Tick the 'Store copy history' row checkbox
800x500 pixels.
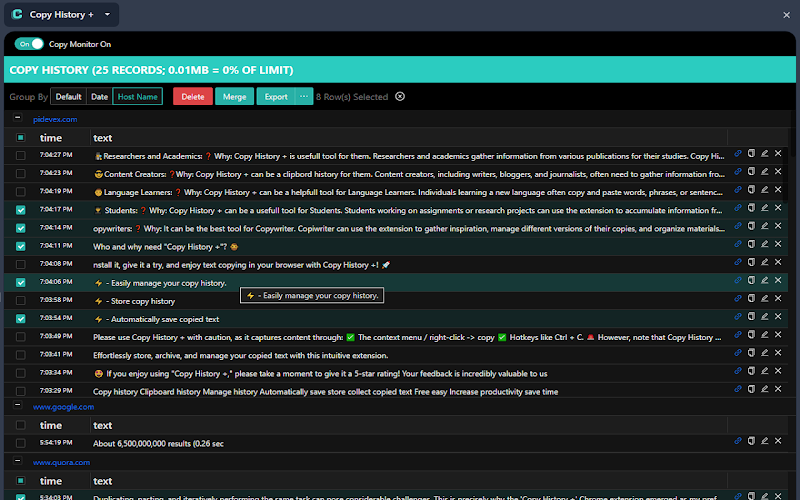point(20,301)
